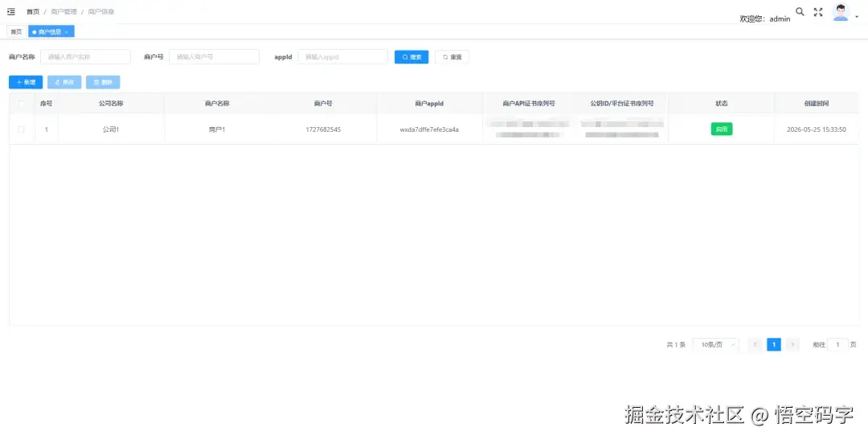This screenshot has height=440, width=868.
Task: Focus the 前往 page jump input
Action: pyautogui.click(x=837, y=345)
